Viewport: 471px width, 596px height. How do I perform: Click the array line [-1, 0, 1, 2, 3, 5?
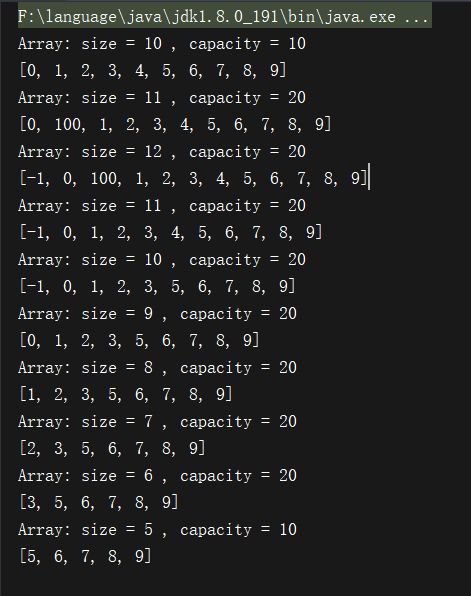(x=157, y=287)
